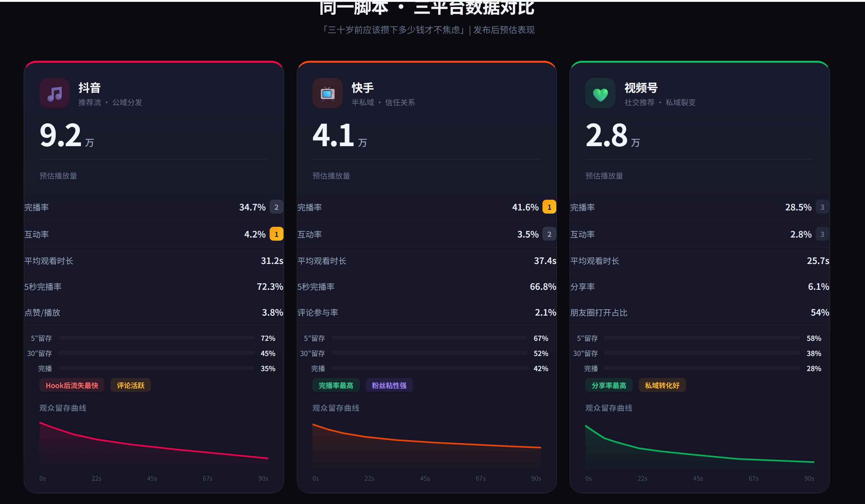Click the 3.8% like-to-play value

pos(272,312)
